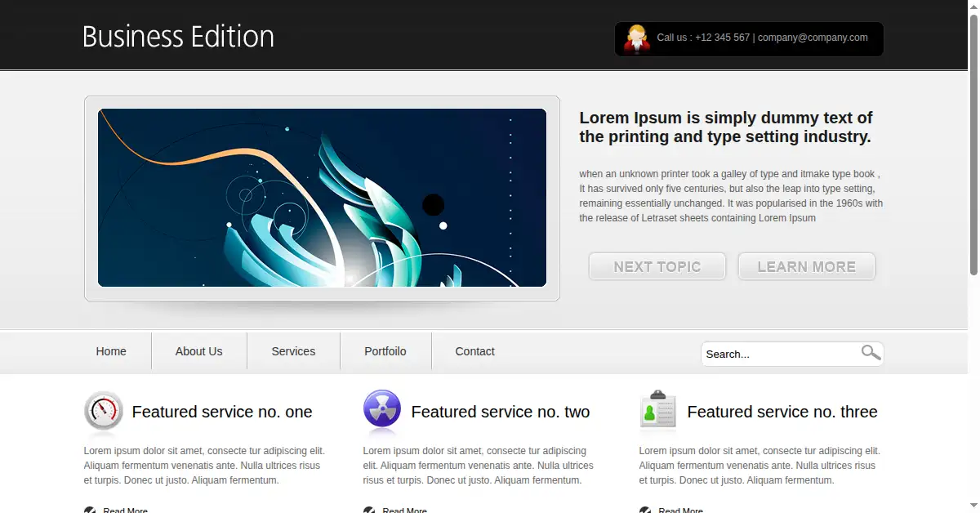Click the 'Featured service no. one' heading
This screenshot has width=980, height=513.
pyautogui.click(x=222, y=412)
